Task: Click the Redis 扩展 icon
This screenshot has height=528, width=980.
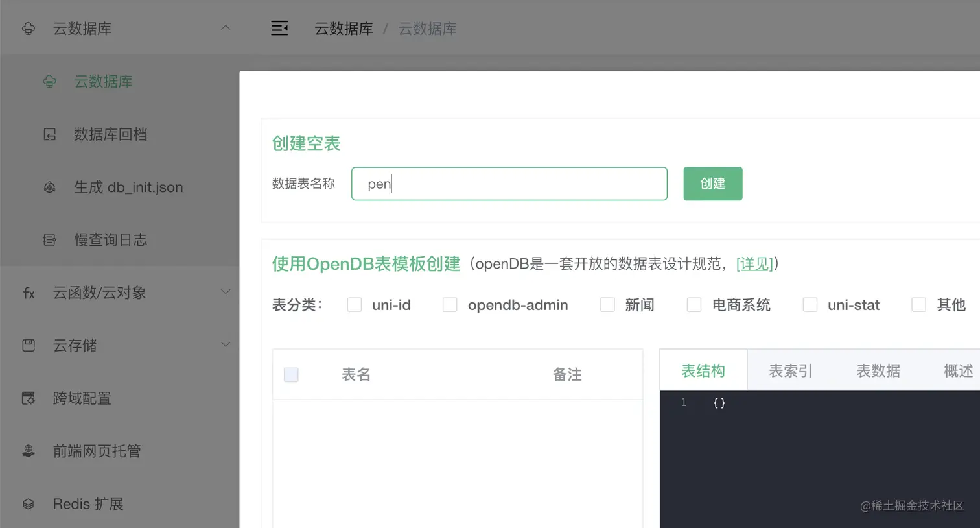Action: 29,504
